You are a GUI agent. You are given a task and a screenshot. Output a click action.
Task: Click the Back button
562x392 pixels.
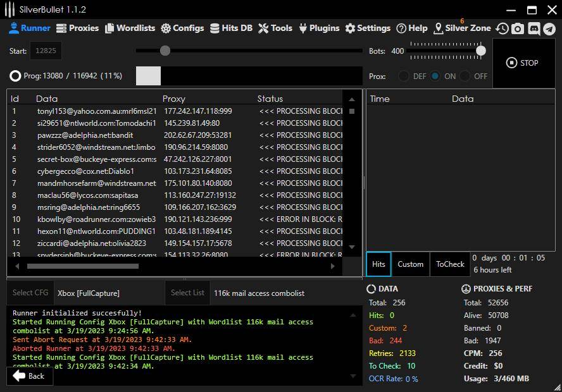pyautogui.click(x=29, y=376)
